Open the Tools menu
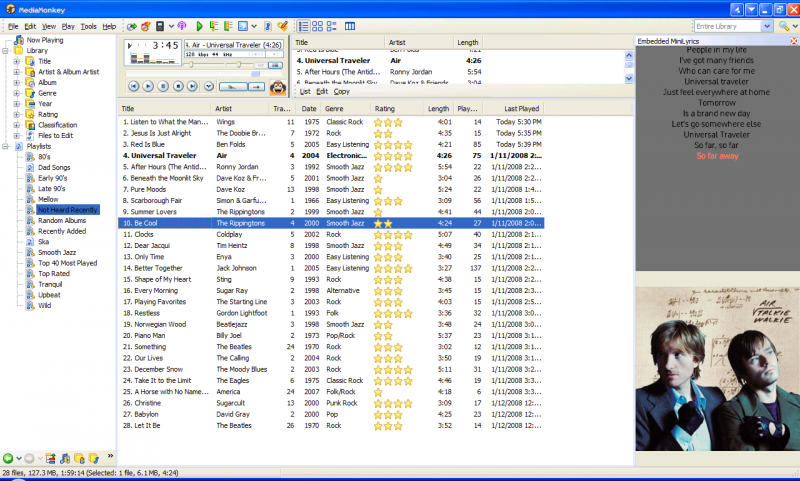800x481 pixels. pyautogui.click(x=89, y=26)
